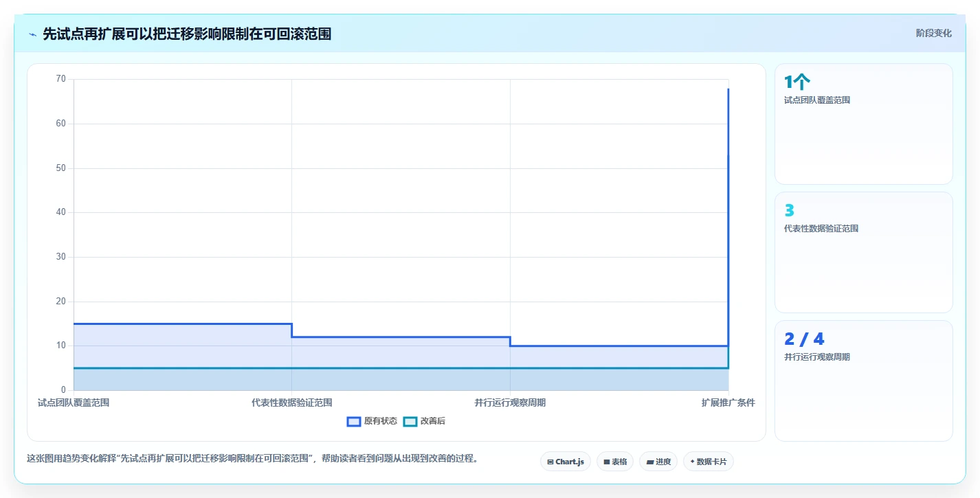The image size is (980, 498).
Task: Select the 进度 chip
Action: point(658,462)
